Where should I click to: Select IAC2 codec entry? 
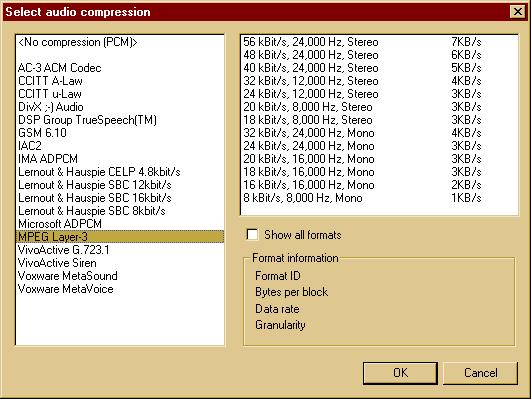tap(120, 146)
